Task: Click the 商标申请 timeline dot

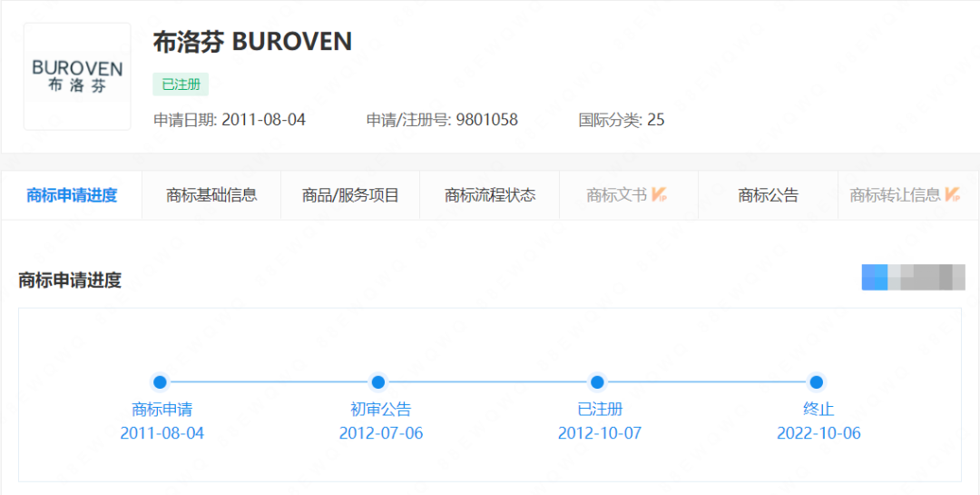Action: tap(160, 381)
